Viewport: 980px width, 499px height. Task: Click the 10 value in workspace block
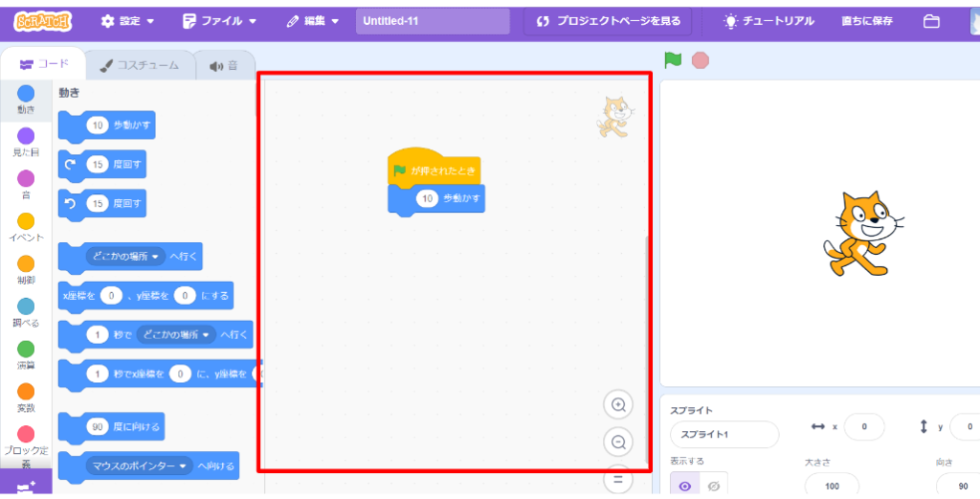(428, 199)
